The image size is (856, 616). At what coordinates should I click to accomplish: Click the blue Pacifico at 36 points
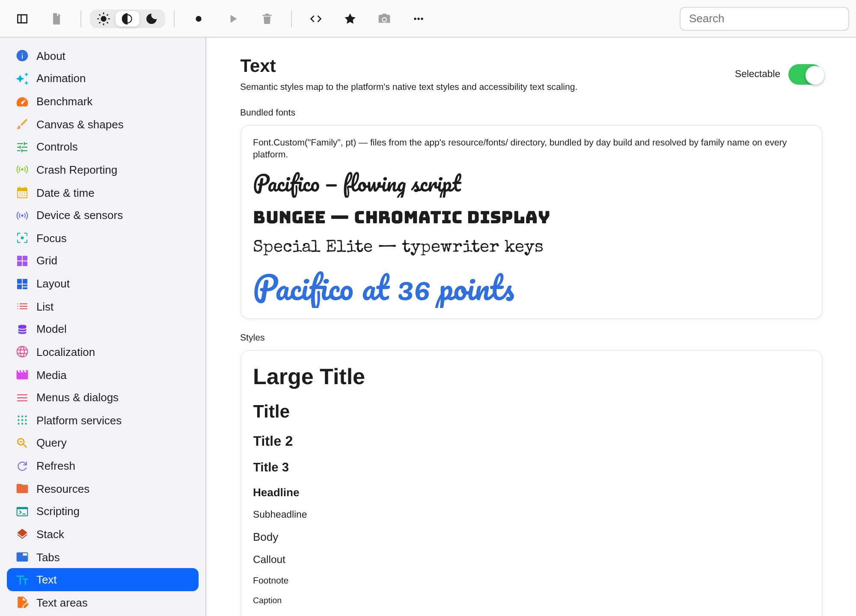point(384,290)
